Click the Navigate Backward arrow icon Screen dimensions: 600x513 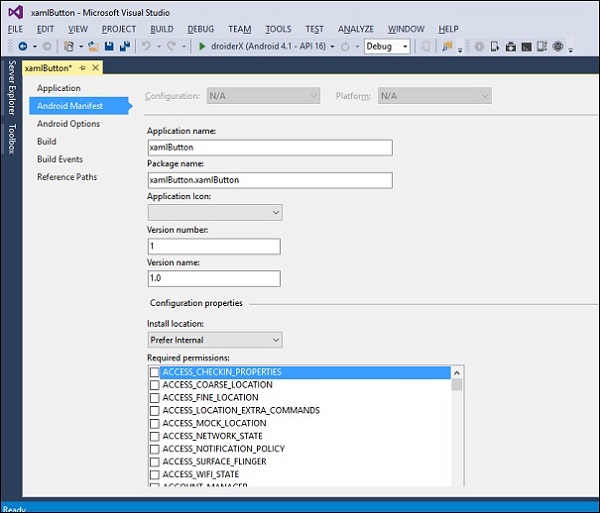tap(23, 46)
